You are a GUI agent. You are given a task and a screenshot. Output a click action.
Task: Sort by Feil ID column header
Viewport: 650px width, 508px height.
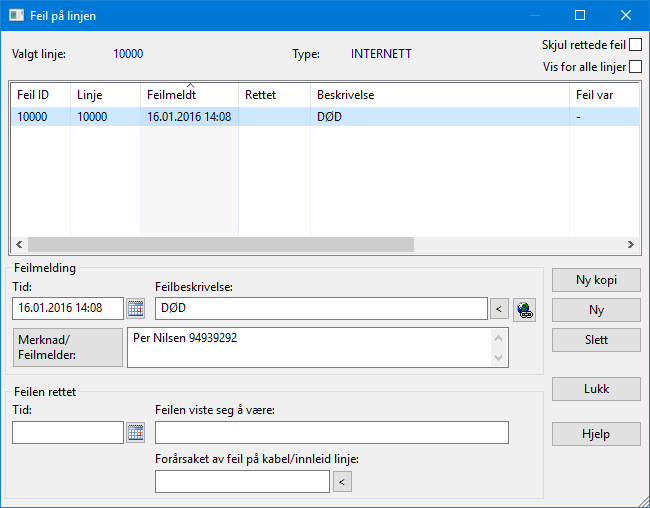pos(41,95)
